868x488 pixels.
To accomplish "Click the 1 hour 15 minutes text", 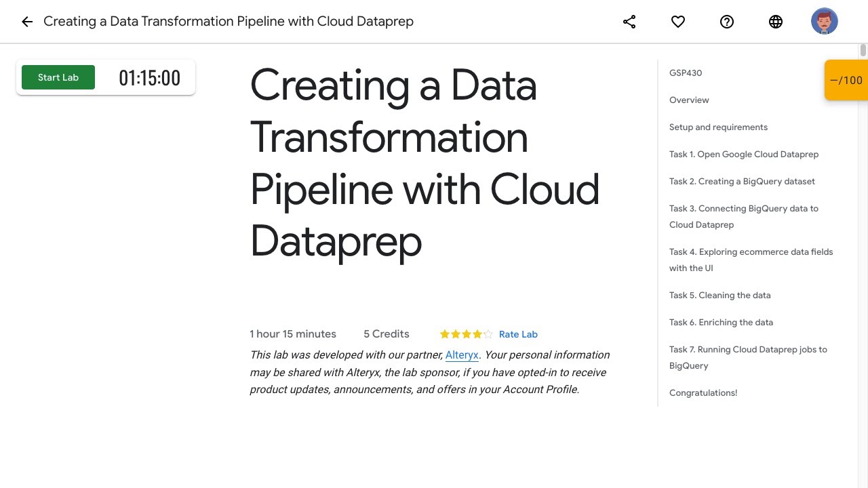I will [x=293, y=334].
